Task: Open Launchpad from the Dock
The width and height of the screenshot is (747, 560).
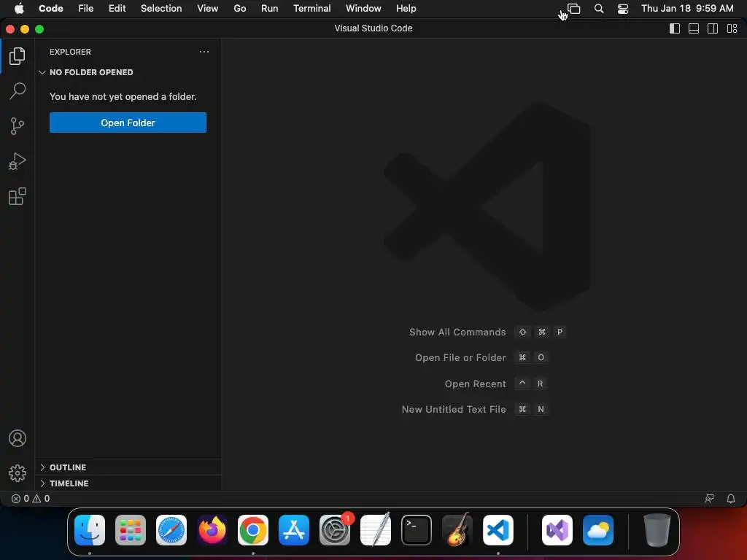Action: pyautogui.click(x=131, y=530)
